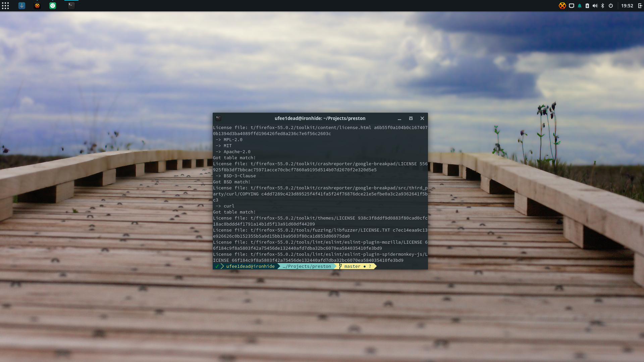Open the power session menu
Image resolution: width=644 pixels, height=362 pixels.
[611, 6]
